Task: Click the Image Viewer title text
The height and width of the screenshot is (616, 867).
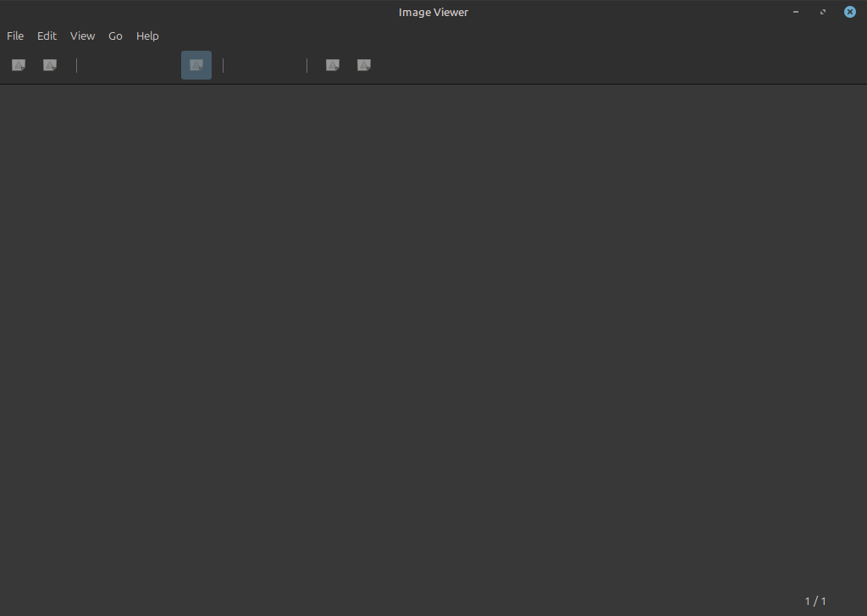Action: coord(433,12)
